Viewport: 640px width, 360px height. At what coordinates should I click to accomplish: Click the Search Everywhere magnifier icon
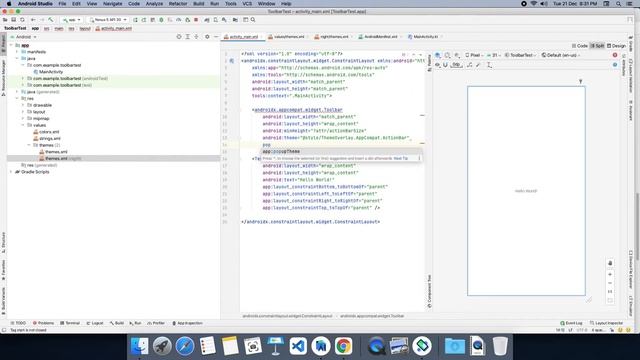pos(253,20)
